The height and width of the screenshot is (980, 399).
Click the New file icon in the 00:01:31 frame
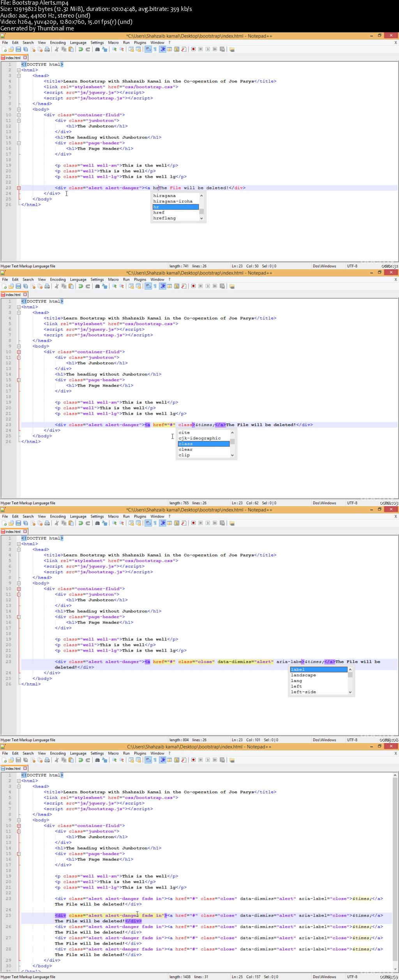[x=4, y=49]
